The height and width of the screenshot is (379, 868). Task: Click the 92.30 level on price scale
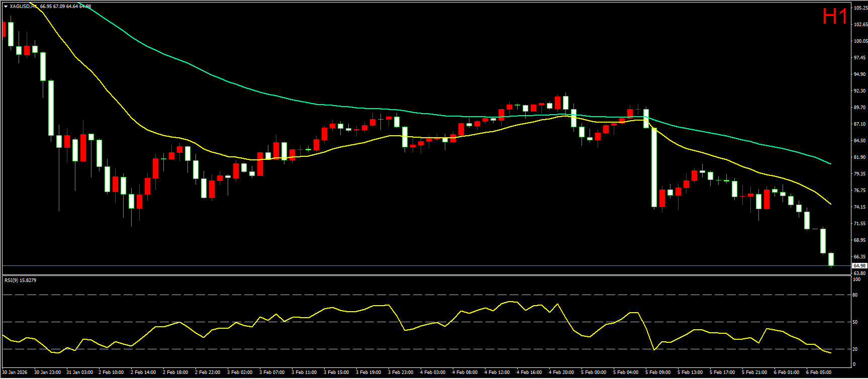859,91
